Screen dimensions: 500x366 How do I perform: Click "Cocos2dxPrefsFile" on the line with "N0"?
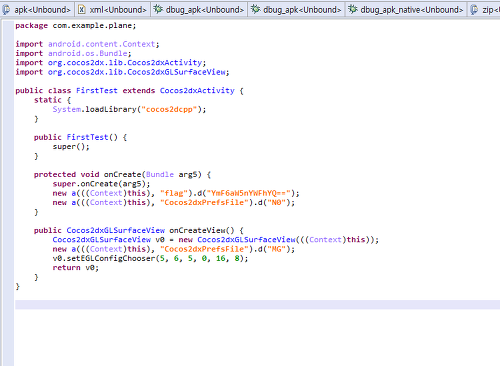point(204,203)
